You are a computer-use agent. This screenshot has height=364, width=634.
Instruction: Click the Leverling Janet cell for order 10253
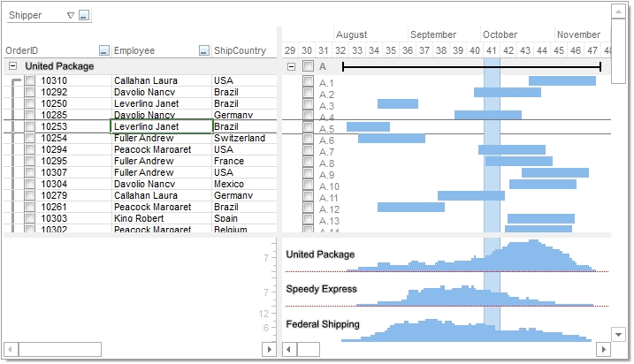[161, 127]
